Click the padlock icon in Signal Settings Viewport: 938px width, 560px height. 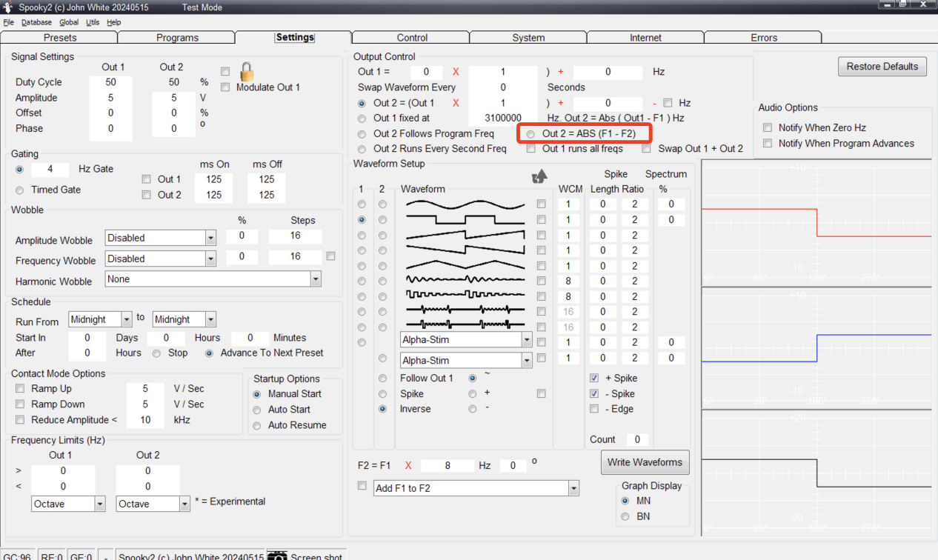point(247,72)
